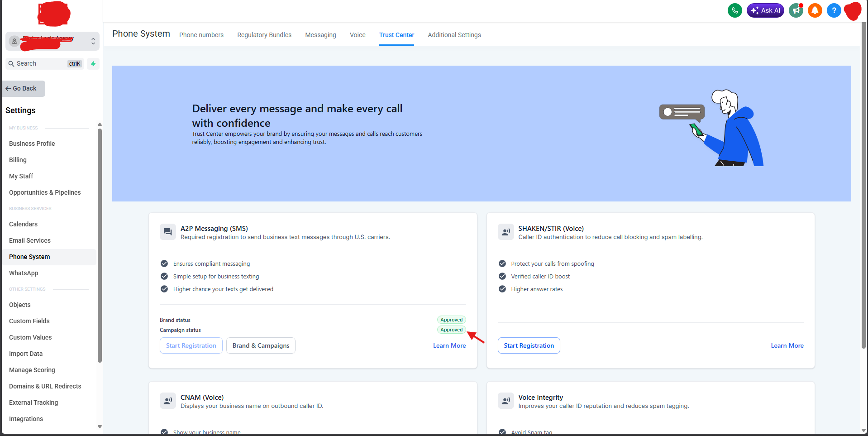The width and height of the screenshot is (868, 436).
Task: Click the green lightning quick actions icon
Action: pyautogui.click(x=93, y=64)
